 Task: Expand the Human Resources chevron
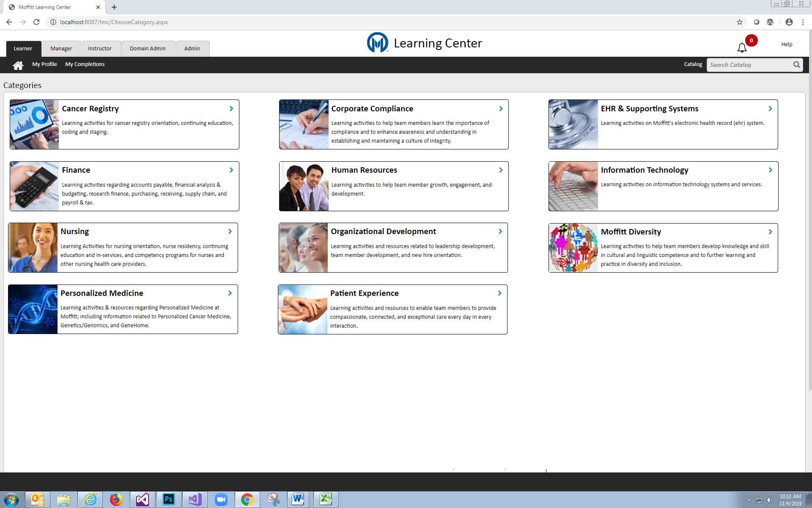pos(501,170)
